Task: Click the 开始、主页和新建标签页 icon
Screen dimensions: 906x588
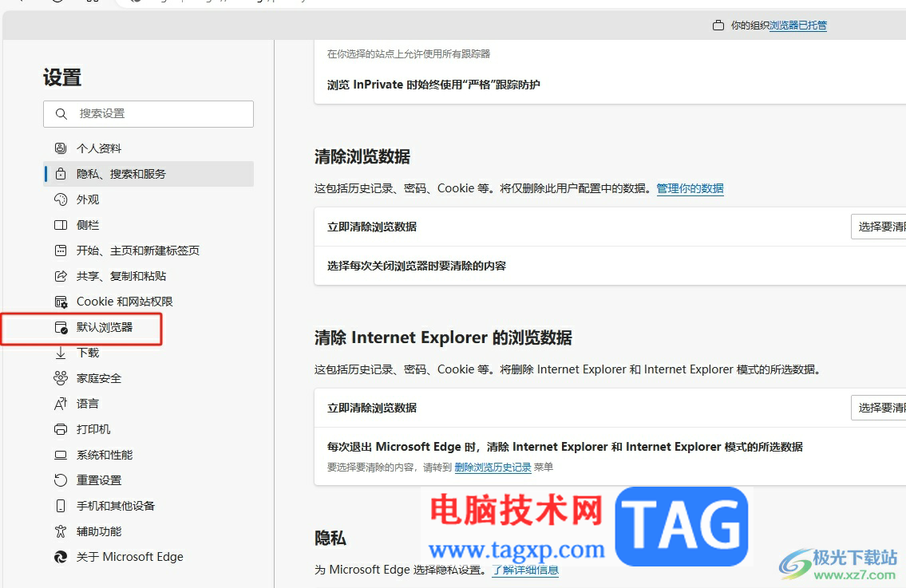Action: pos(61,251)
